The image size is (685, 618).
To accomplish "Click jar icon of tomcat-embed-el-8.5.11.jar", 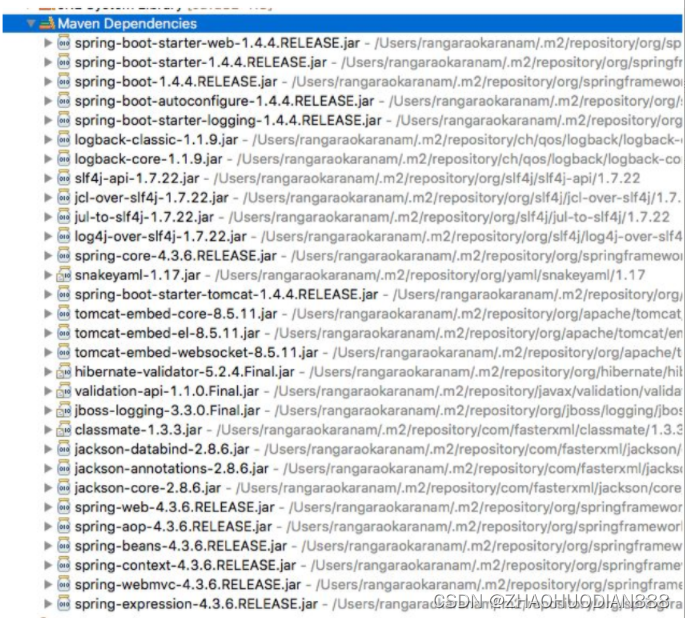I will 64,333.
